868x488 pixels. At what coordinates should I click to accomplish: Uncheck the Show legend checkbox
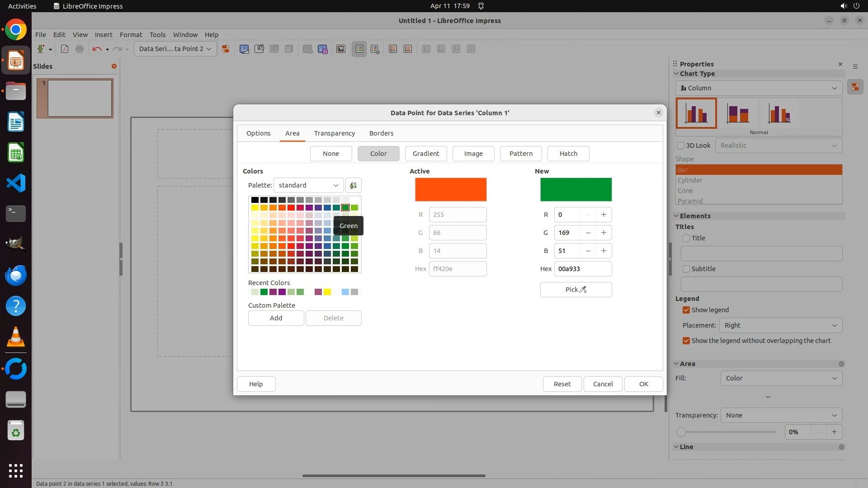pyautogui.click(x=686, y=310)
